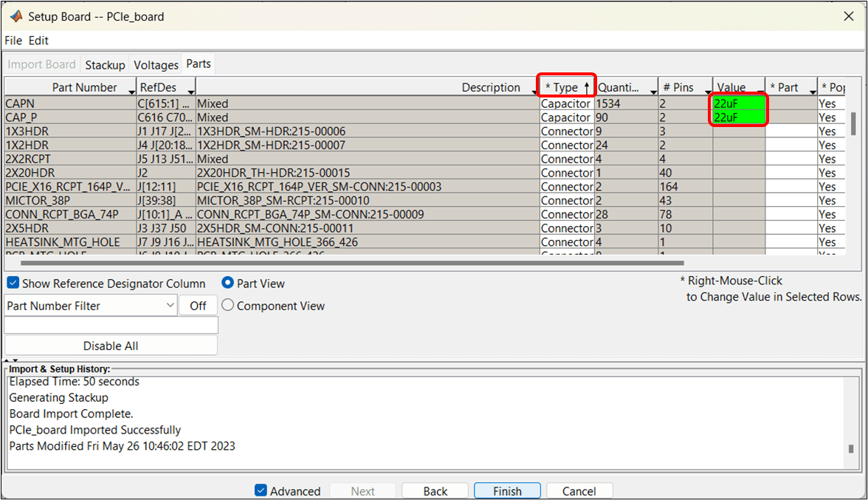This screenshot has width=868, height=500.
Task: Select the MICTOR_38P part number cell
Action: click(x=70, y=200)
